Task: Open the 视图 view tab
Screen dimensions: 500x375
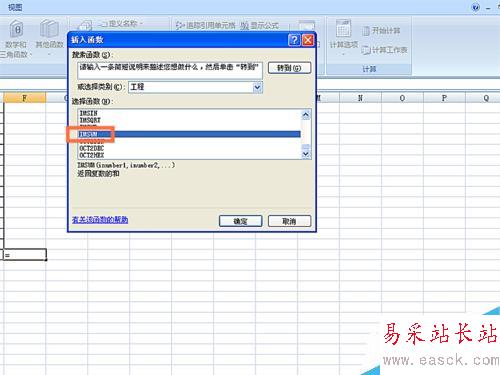Action: (15, 7)
